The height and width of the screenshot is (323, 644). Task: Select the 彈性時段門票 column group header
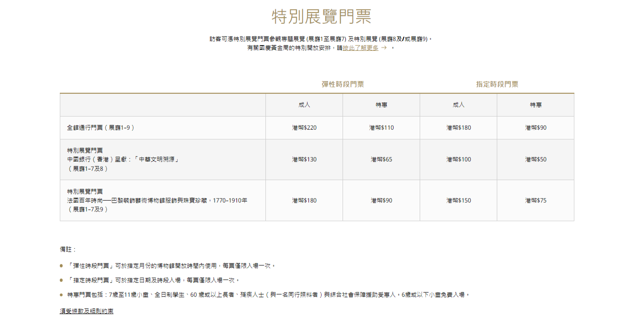coord(343,84)
